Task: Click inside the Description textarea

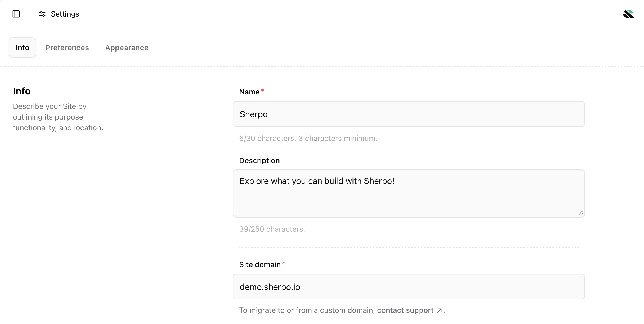Action: 408,193
